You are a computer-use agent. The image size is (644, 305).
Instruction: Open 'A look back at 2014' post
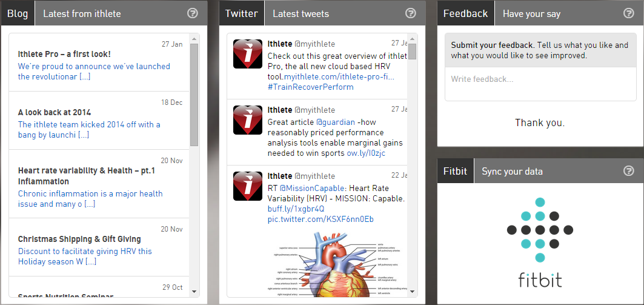55,112
